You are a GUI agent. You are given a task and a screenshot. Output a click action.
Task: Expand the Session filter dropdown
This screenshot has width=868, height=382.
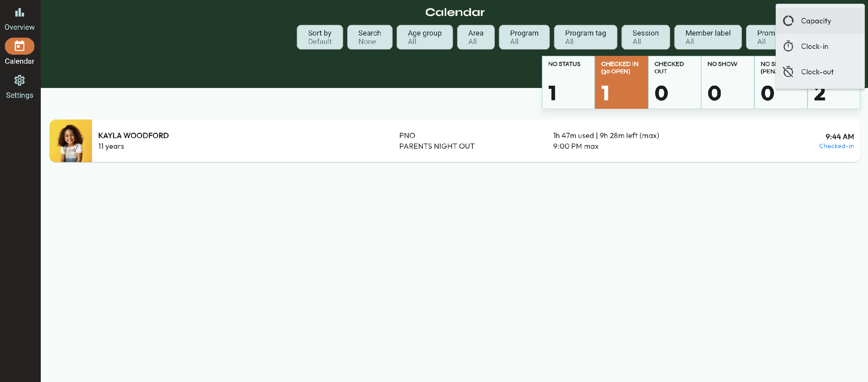pyautogui.click(x=645, y=37)
